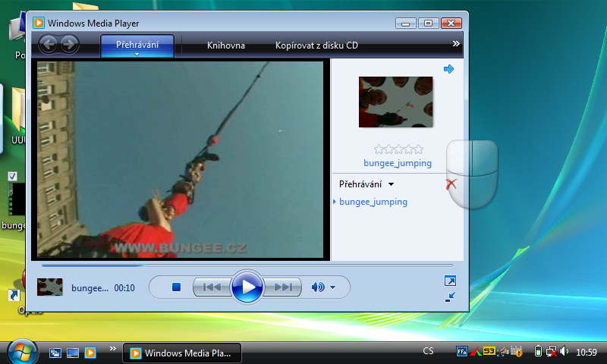Show the clock reading 10:59
This screenshot has width=607, height=364.
[586, 352]
